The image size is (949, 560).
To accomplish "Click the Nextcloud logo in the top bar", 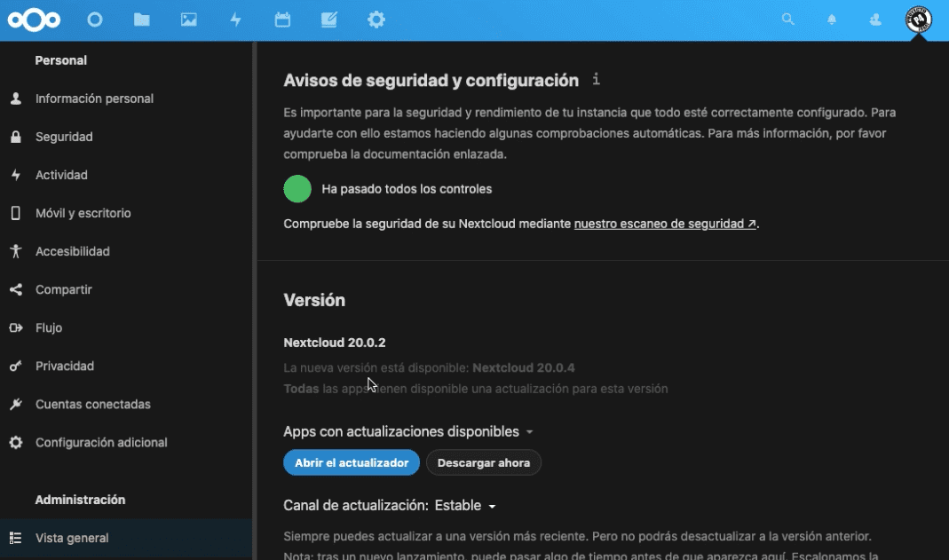I will 33,19.
